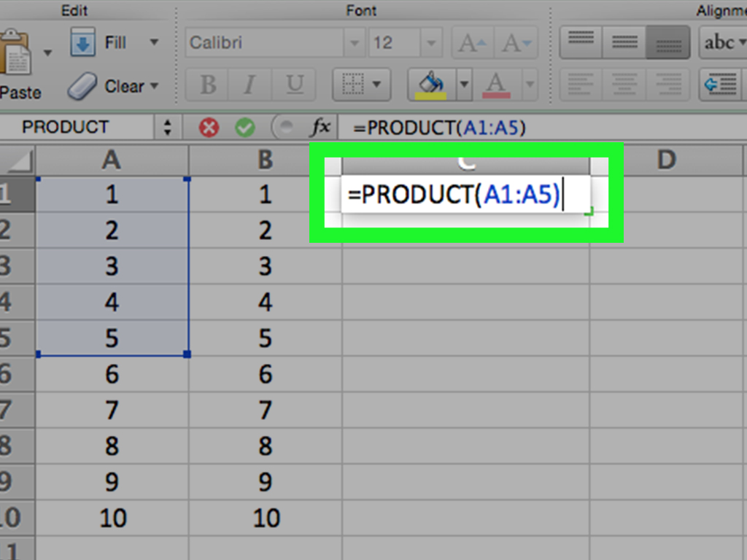Click the Calibri font name box

264,42
